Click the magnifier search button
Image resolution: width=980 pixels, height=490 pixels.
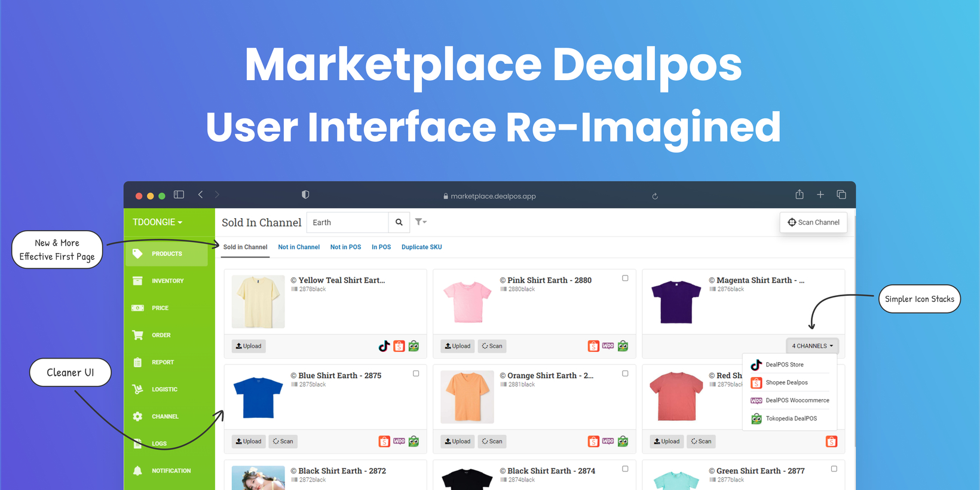click(399, 222)
